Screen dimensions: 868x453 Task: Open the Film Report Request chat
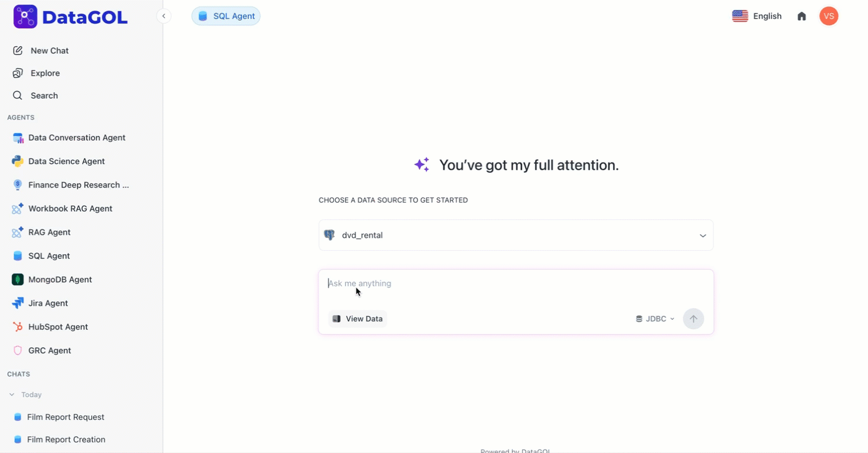click(x=65, y=417)
